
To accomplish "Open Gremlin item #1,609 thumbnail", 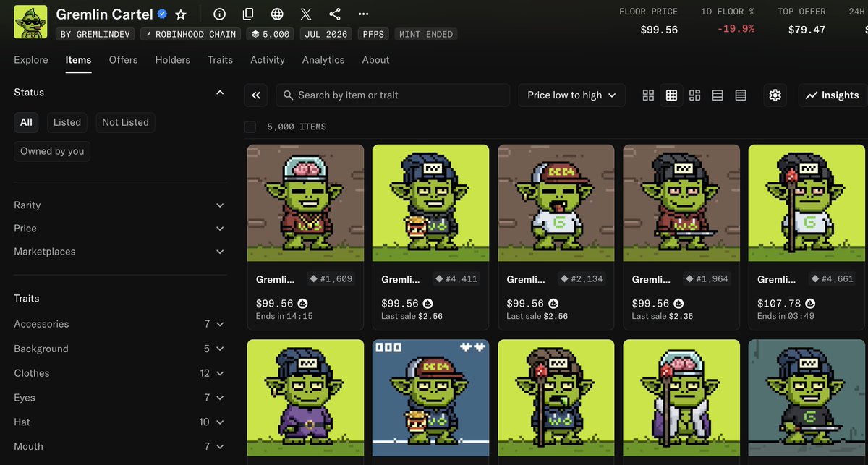I will coord(305,203).
